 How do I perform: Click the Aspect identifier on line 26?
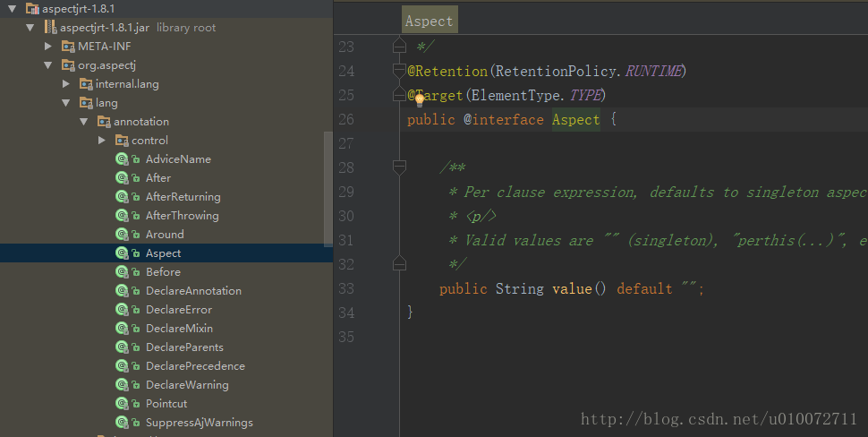[x=575, y=119]
